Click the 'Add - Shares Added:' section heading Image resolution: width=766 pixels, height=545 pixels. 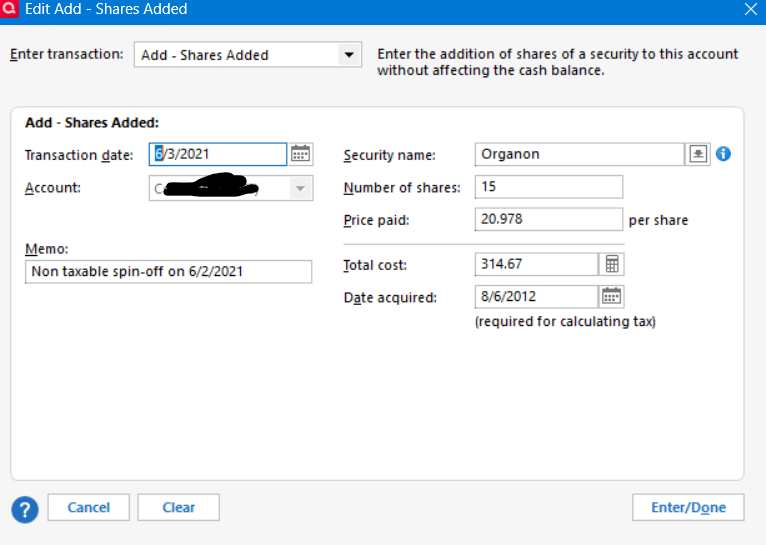click(92, 123)
